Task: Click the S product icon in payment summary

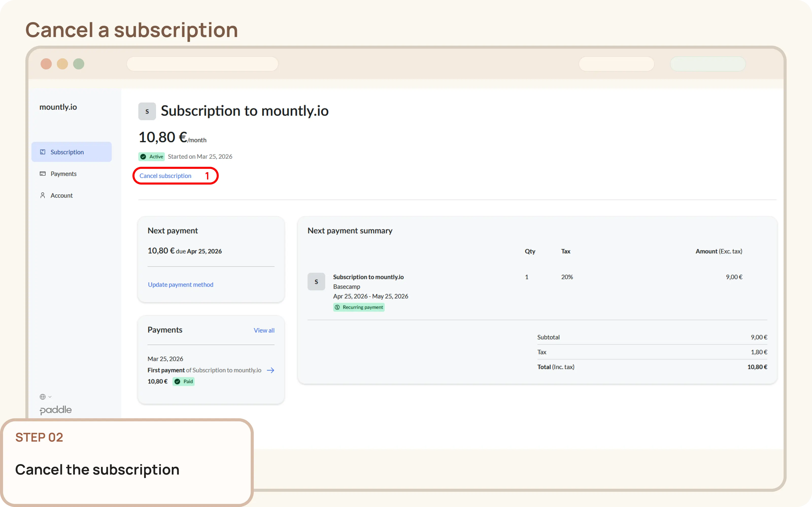Action: 316,282
